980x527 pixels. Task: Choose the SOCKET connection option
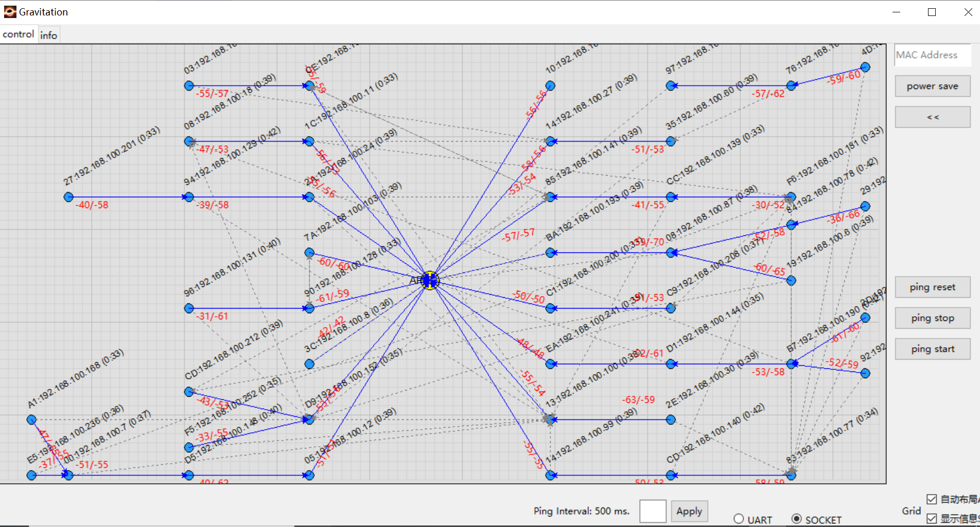796,519
